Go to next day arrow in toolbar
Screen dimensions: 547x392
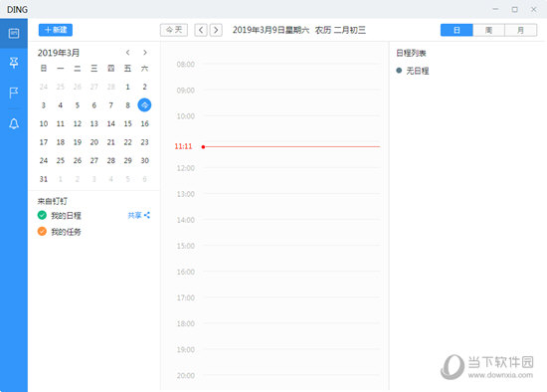pos(216,30)
